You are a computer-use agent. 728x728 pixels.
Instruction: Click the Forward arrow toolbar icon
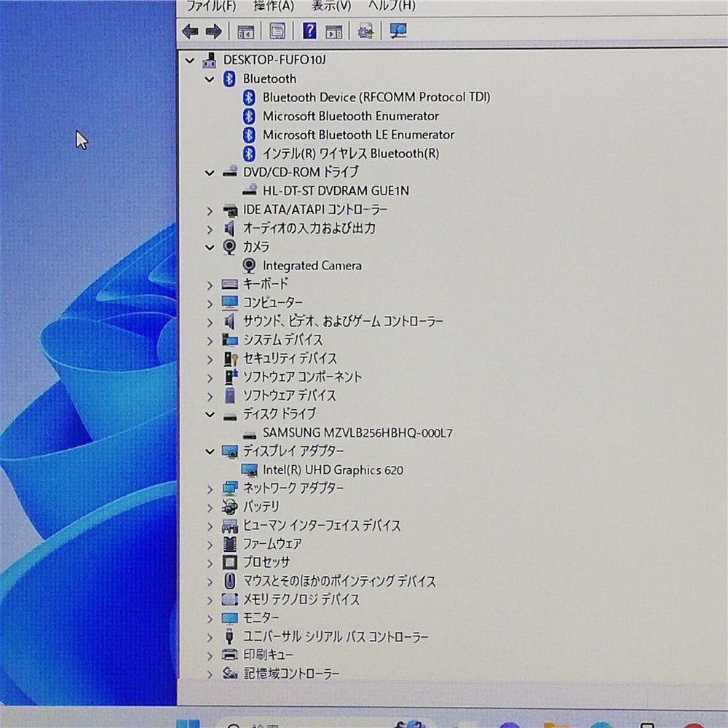point(213,31)
